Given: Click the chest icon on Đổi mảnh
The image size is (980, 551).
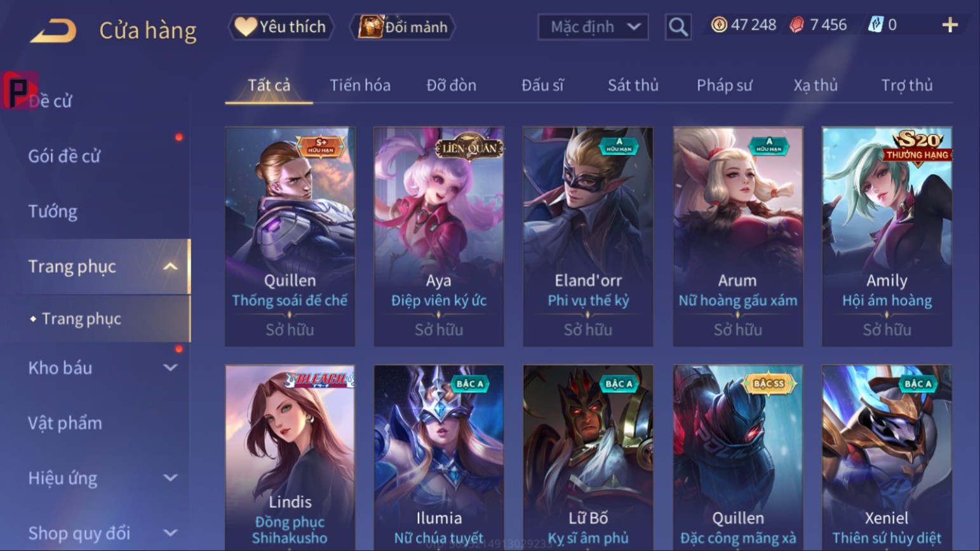Looking at the screenshot, I should [x=370, y=27].
